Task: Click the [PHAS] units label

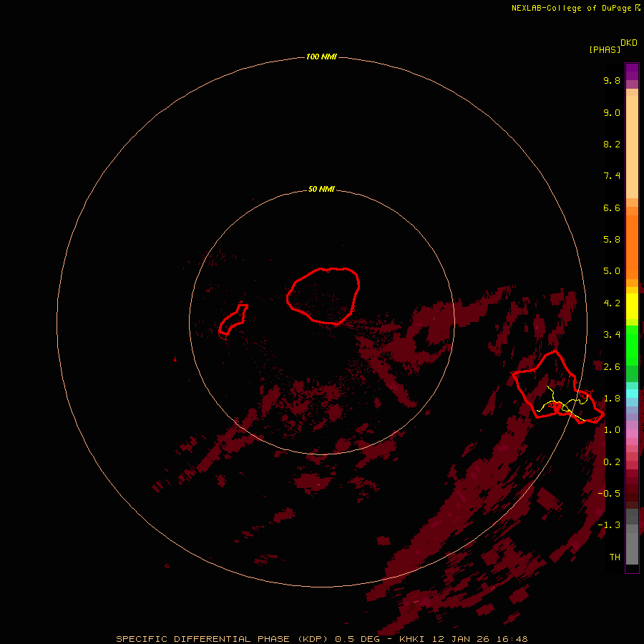Action: click(x=604, y=49)
